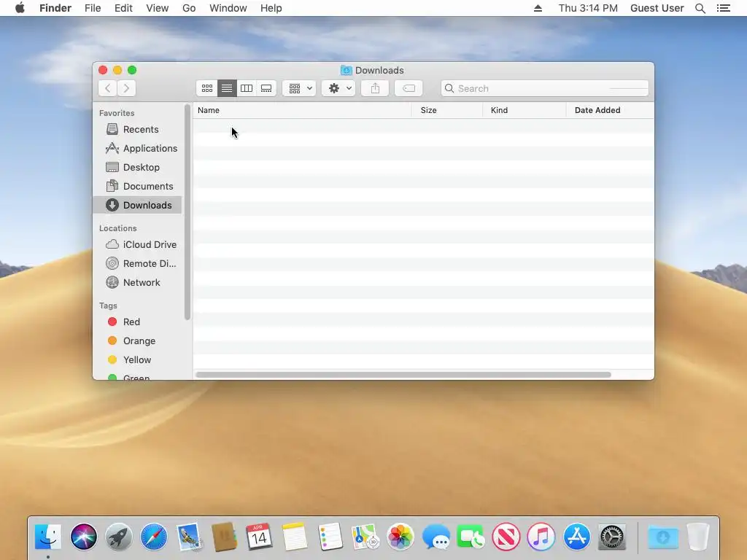Open Reminders from the Dock
Viewport: 747px width, 560px height.
pyautogui.click(x=330, y=537)
